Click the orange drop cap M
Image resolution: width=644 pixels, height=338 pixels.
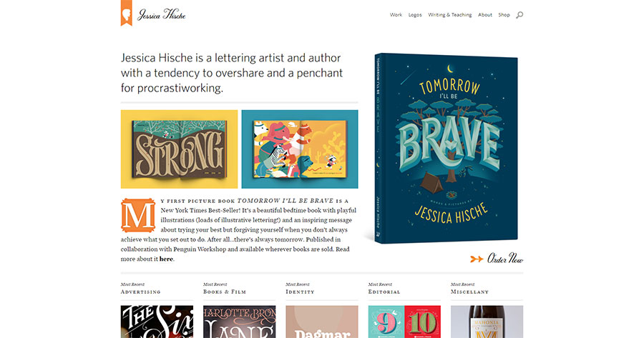click(x=138, y=215)
